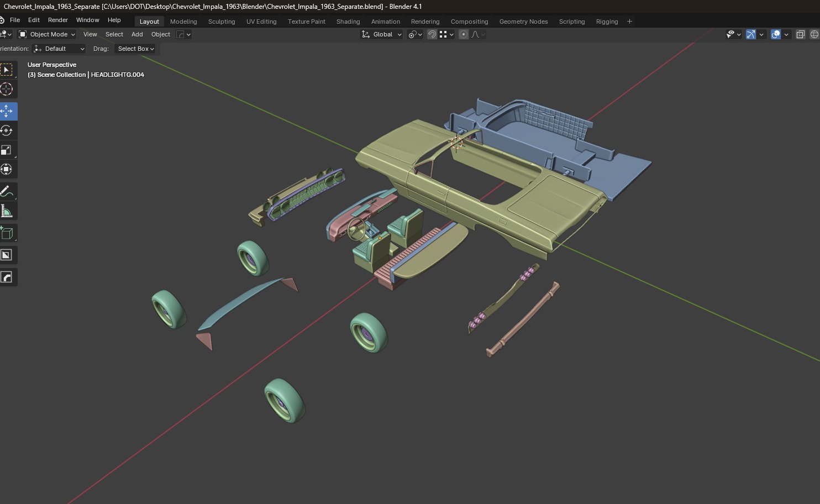Switch to the Rendering workspace tab
The height and width of the screenshot is (504, 820).
(x=425, y=22)
